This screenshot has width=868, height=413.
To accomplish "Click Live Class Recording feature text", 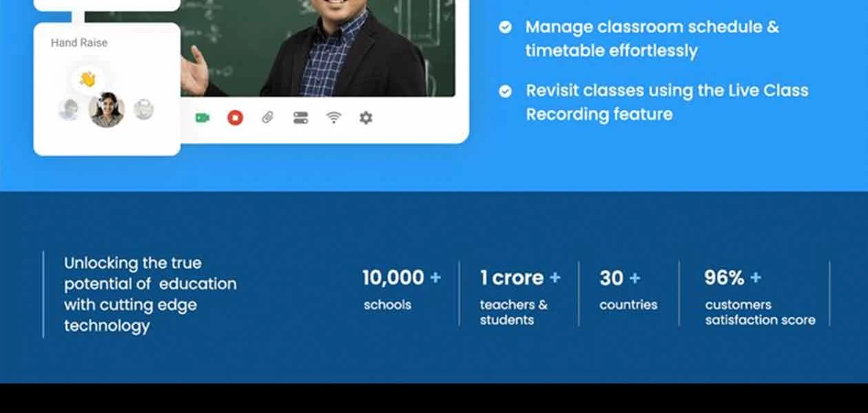I will (x=667, y=102).
